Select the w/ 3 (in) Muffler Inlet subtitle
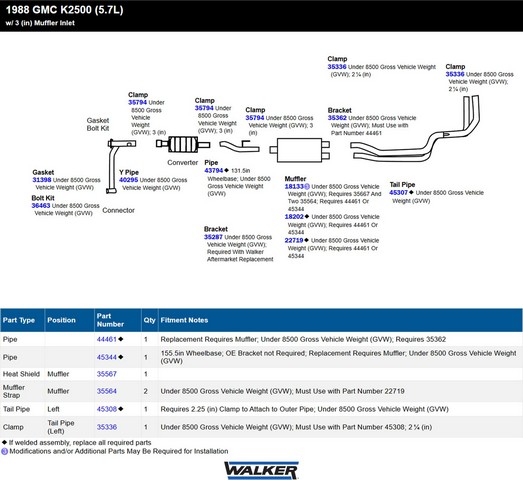The height and width of the screenshot is (480, 523). (40, 23)
